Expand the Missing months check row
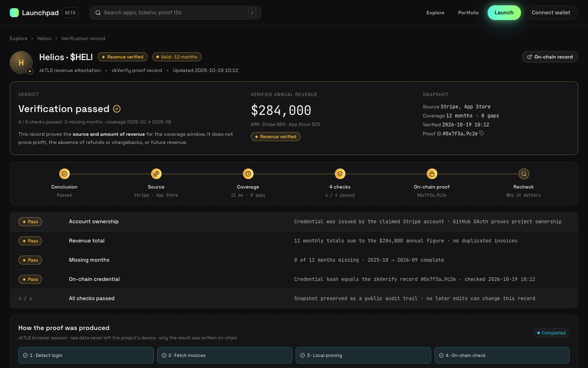Image resolution: width=588 pixels, height=368 pixels. [x=294, y=260]
